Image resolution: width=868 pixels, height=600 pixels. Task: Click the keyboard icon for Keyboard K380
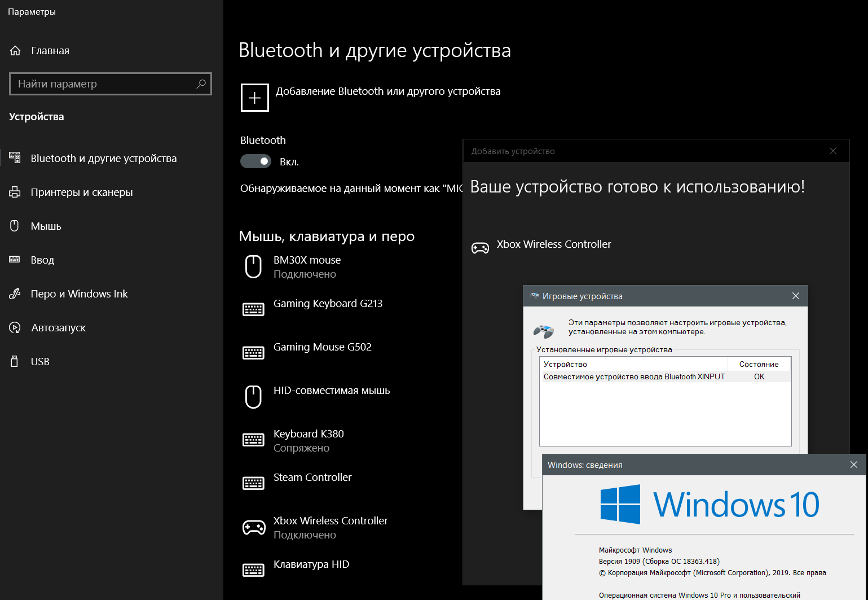pyautogui.click(x=253, y=440)
